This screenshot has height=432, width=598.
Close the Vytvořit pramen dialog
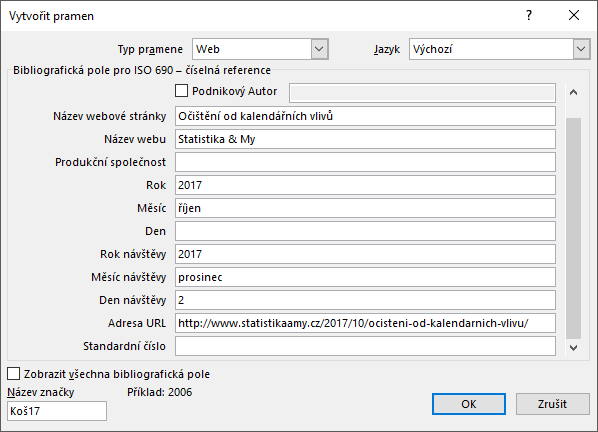pyautogui.click(x=574, y=15)
